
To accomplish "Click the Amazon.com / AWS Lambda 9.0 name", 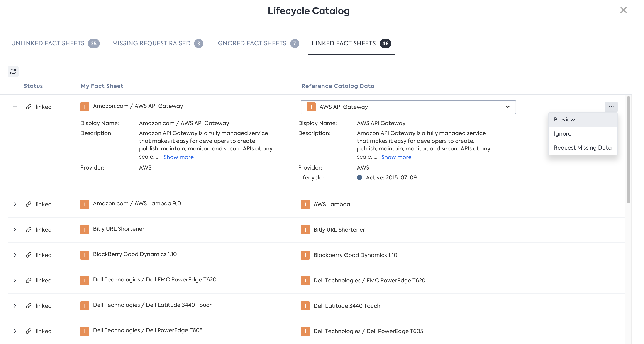I will (137, 203).
